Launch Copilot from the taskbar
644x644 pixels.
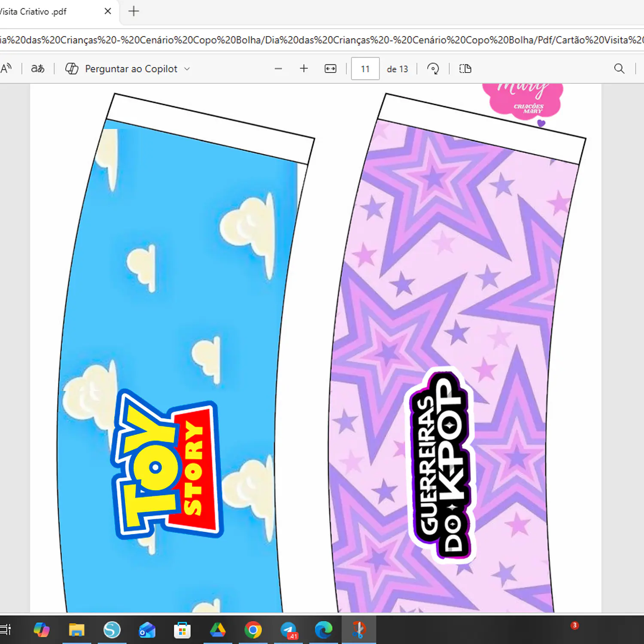pos(42,630)
